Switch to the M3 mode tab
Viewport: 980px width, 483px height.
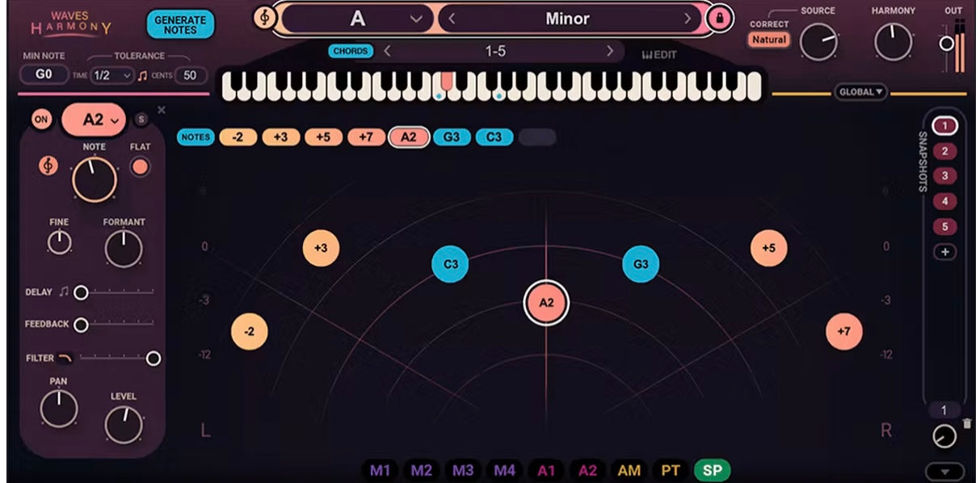[463, 469]
